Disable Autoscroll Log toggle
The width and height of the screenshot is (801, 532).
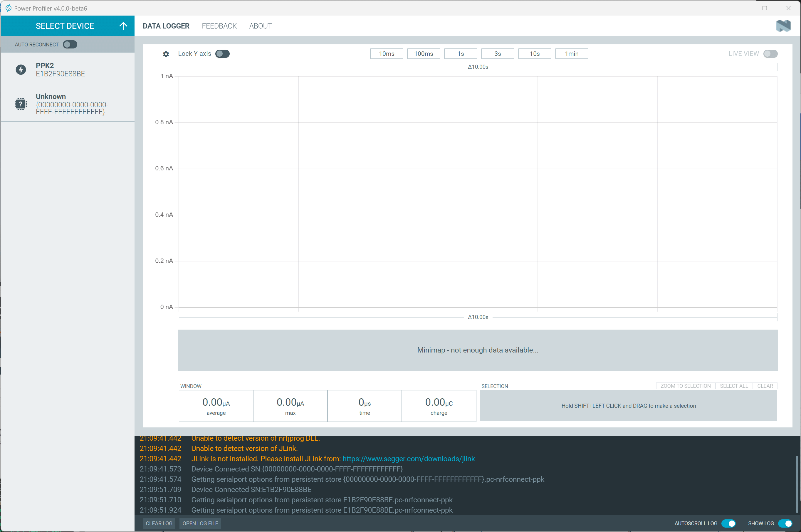click(x=728, y=523)
